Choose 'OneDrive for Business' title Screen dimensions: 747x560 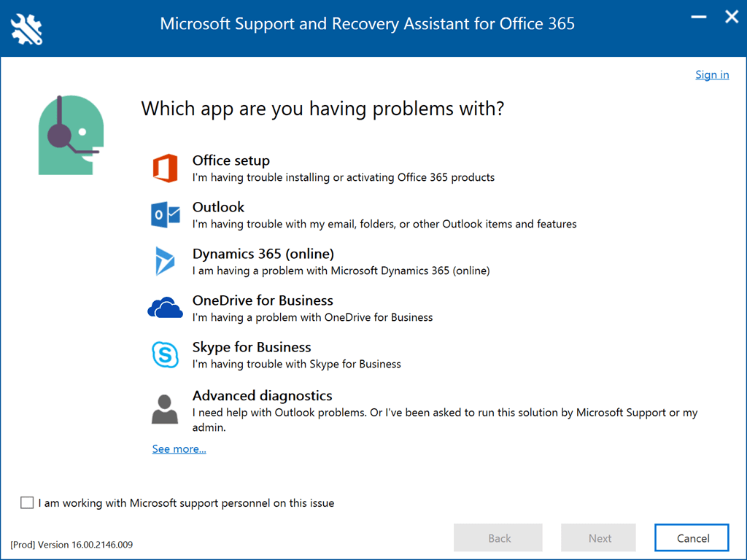(x=263, y=300)
